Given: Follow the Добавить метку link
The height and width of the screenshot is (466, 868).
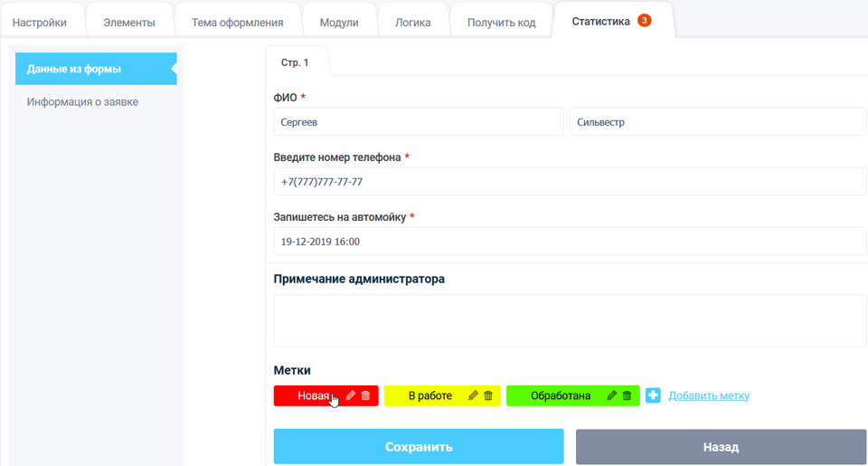Looking at the screenshot, I should (x=709, y=395).
